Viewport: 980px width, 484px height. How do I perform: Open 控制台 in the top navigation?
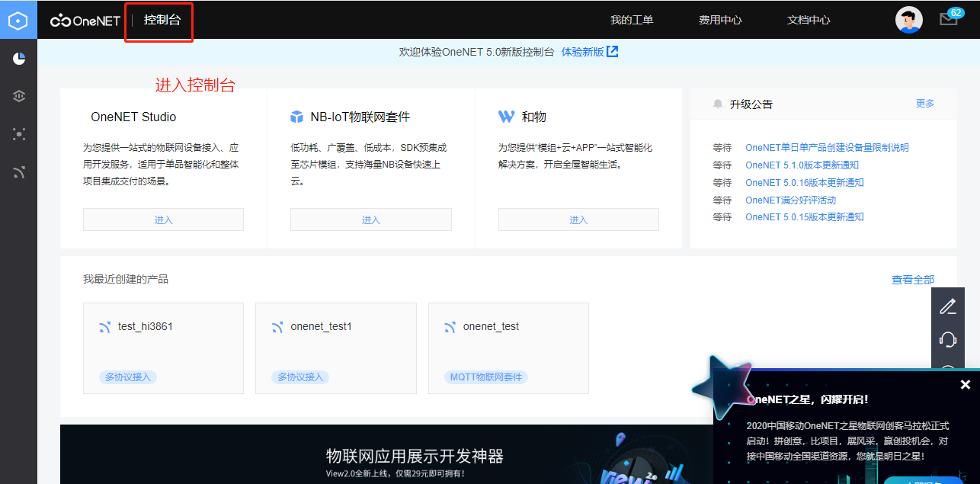159,21
